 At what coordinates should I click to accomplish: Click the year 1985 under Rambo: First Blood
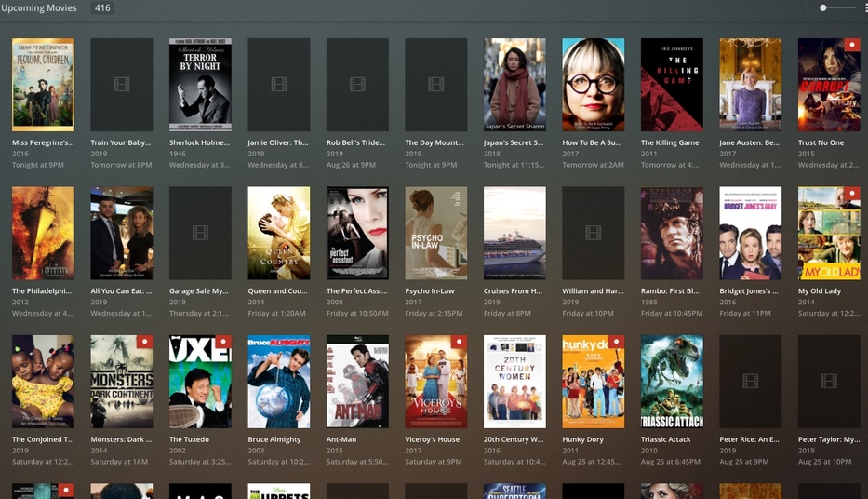click(x=648, y=302)
